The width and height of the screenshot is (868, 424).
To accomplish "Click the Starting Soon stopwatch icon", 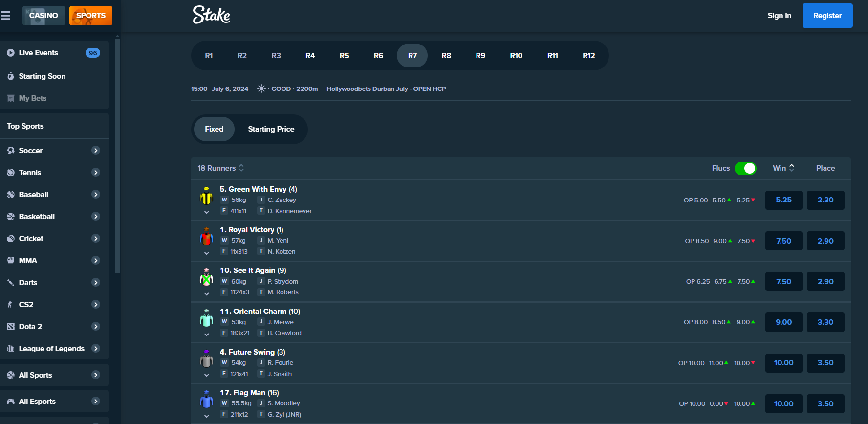I will pyautogui.click(x=11, y=76).
